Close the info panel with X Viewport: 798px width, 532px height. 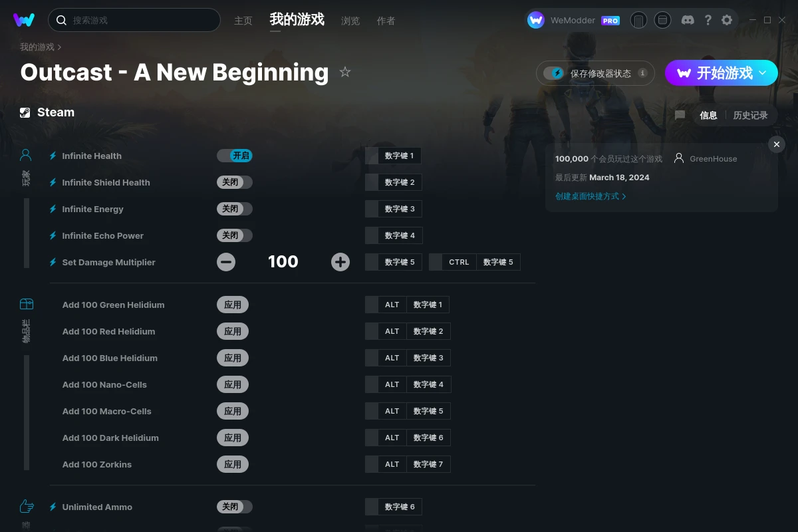(777, 144)
